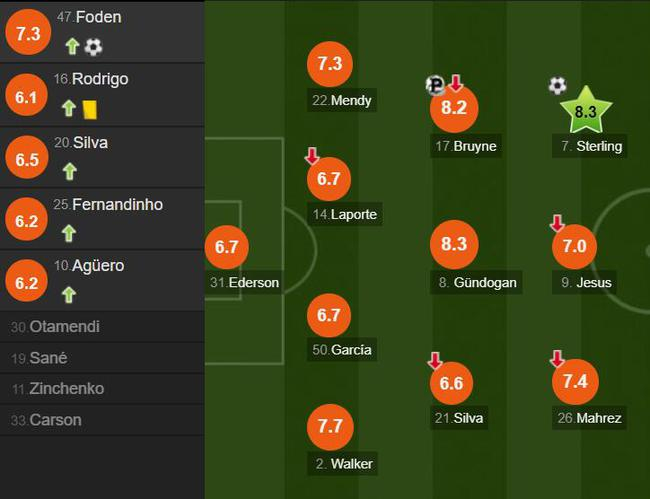Click the goal ball icon near Sterling
Screen dimensions: 650x499
pos(557,86)
